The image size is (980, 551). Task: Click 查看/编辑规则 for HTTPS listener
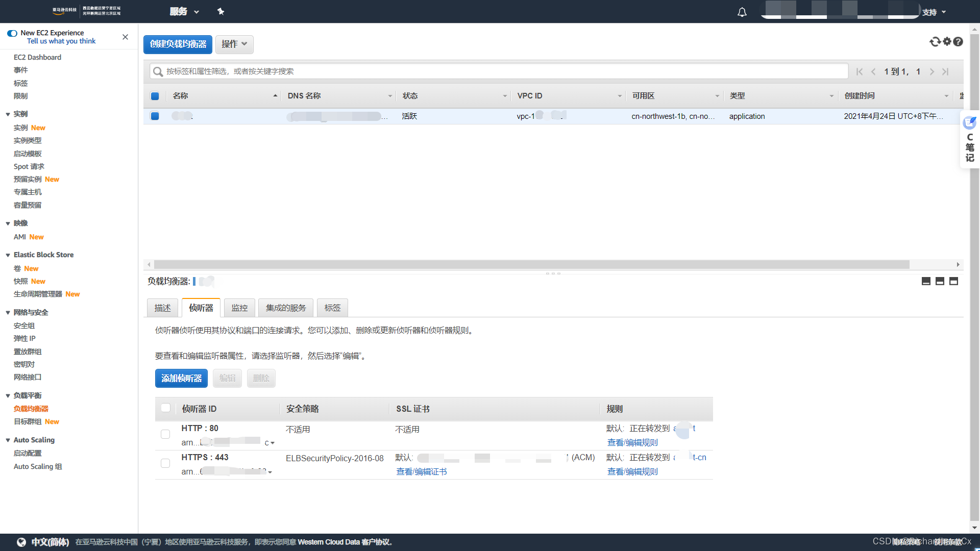point(632,471)
